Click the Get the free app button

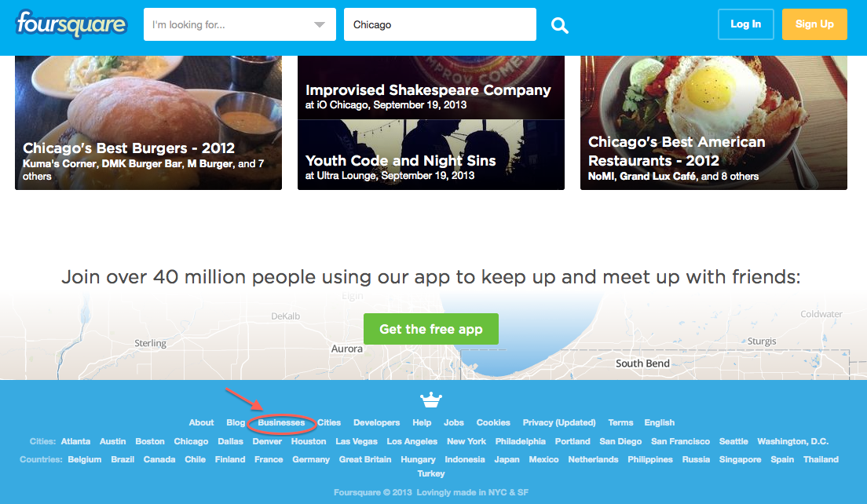[x=430, y=329]
